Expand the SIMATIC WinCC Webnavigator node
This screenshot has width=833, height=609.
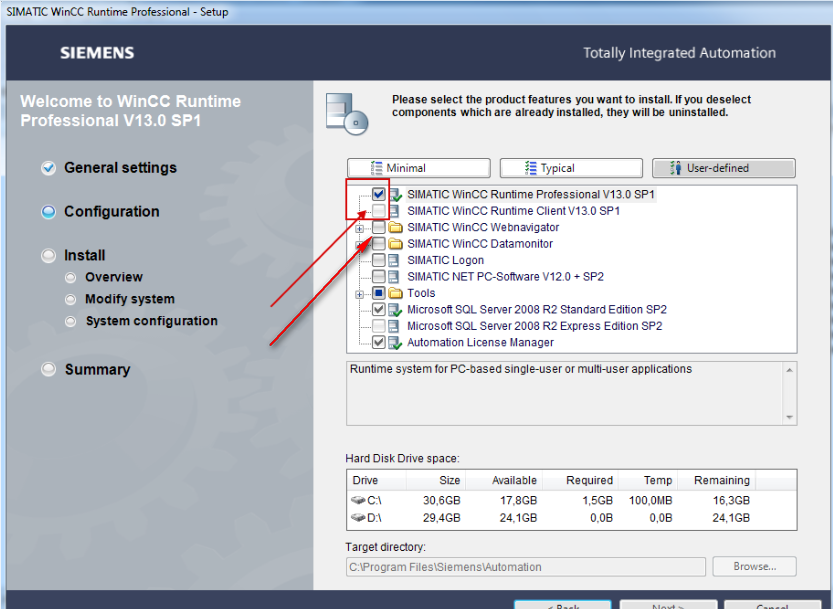[360, 229]
